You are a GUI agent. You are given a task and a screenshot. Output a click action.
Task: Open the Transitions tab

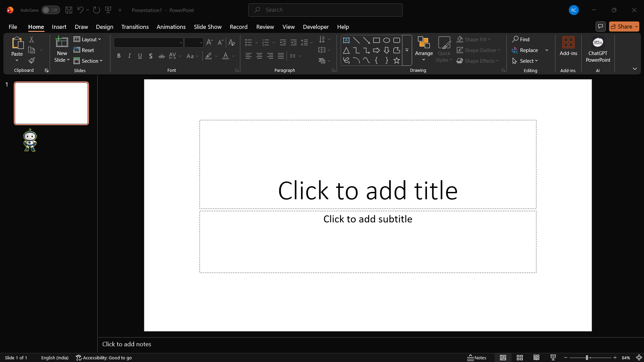point(135,27)
